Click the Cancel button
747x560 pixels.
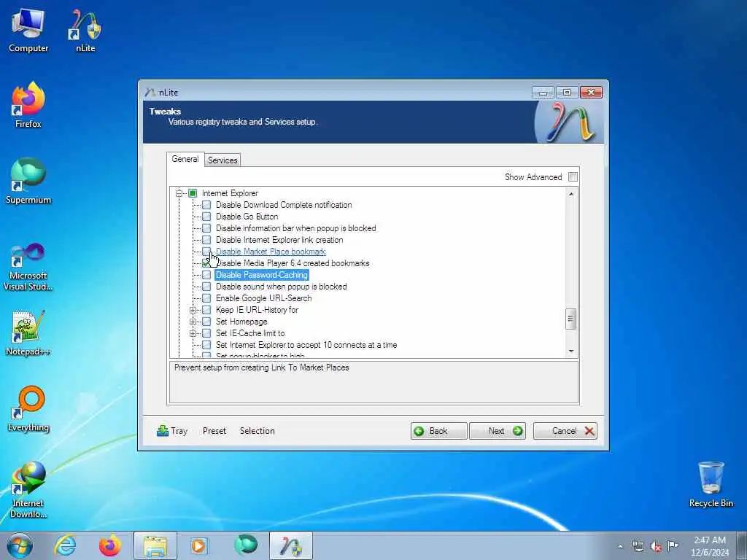pos(565,431)
